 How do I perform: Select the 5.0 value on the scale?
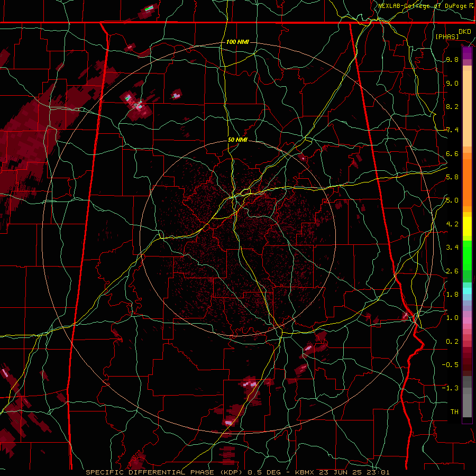point(452,200)
